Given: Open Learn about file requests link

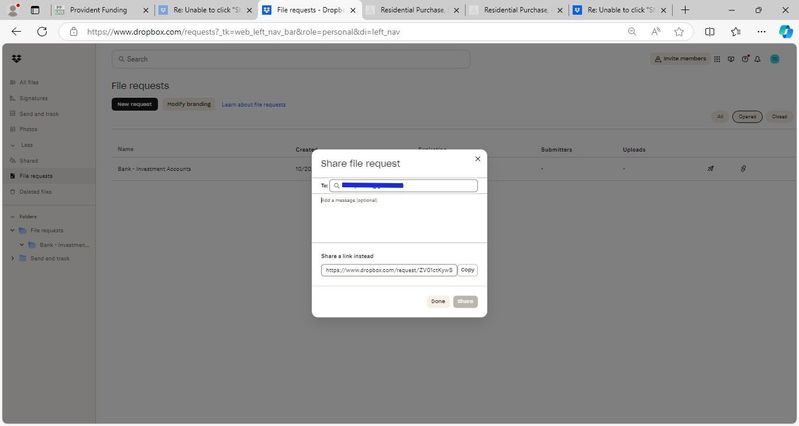Looking at the screenshot, I should point(254,104).
